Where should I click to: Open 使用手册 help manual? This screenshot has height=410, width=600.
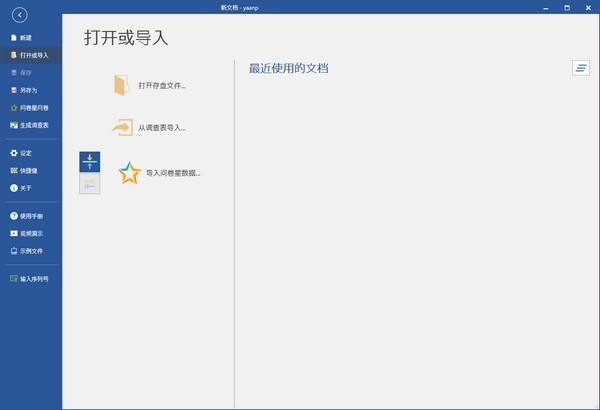coord(31,216)
